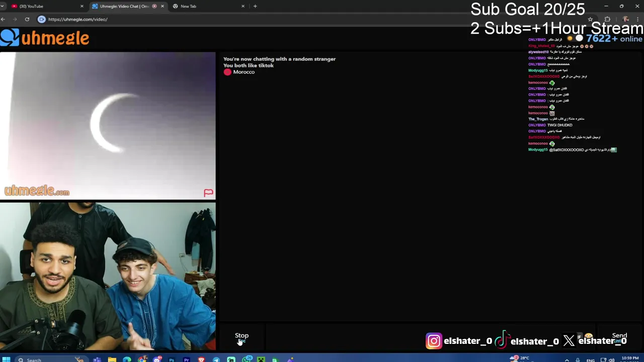Open File Explorer from taskbar
644x362 pixels.
(x=112, y=359)
